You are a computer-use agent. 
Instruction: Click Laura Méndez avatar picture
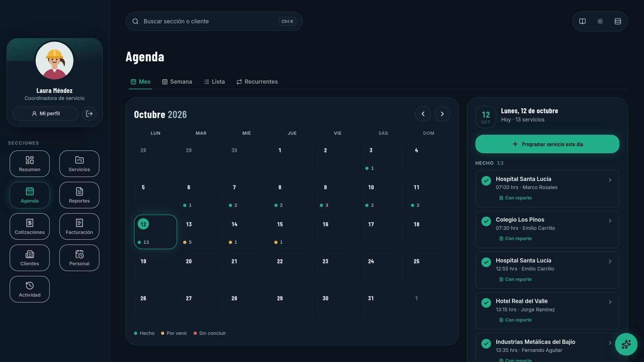pyautogui.click(x=54, y=61)
